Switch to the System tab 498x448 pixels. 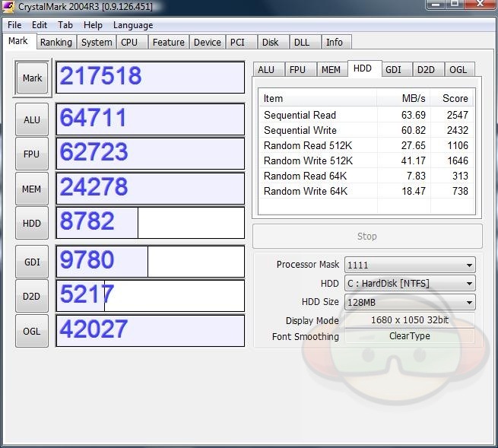coord(97,43)
